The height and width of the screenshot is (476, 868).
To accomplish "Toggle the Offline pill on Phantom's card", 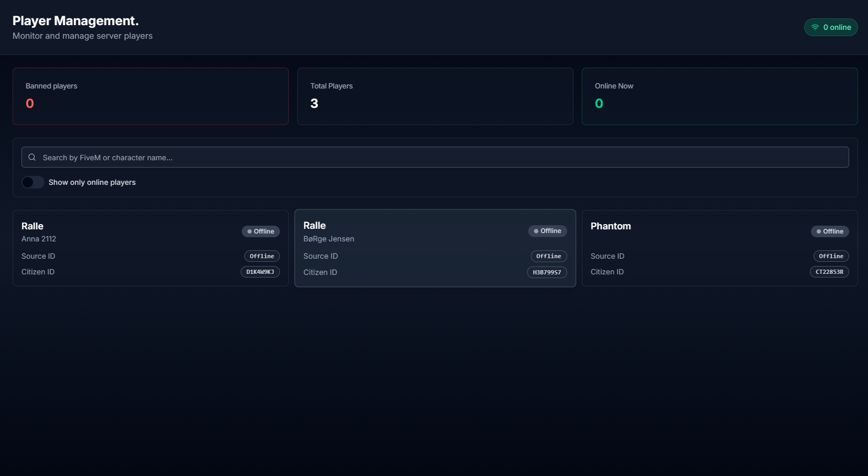I will 830,231.
